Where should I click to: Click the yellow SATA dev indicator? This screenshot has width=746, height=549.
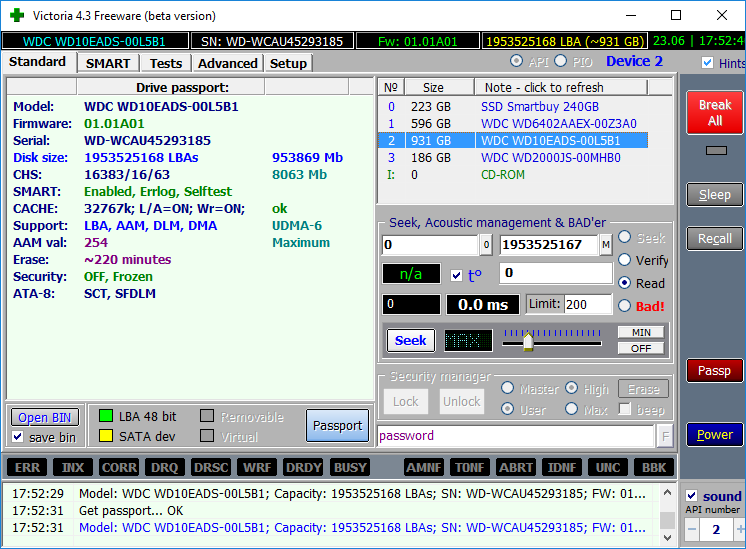pyautogui.click(x=106, y=436)
